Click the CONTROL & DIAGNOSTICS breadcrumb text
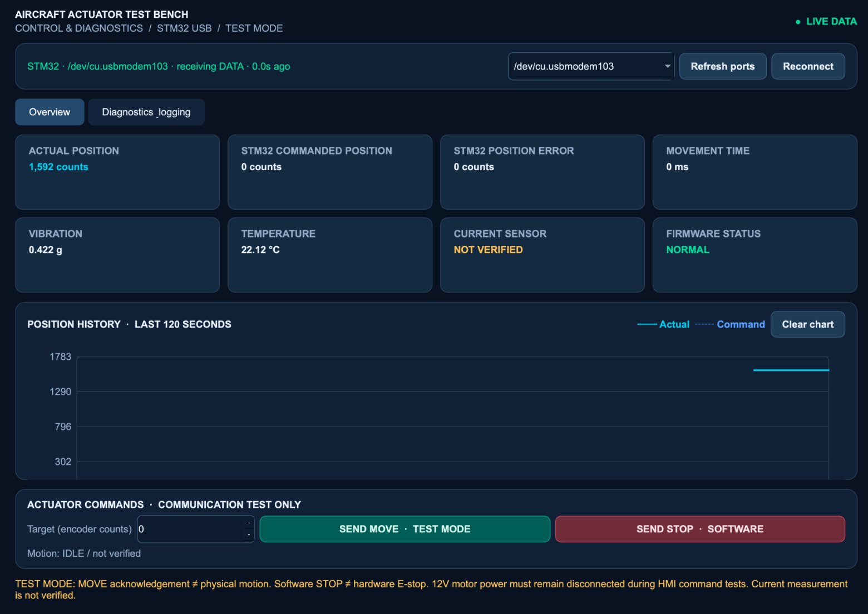The width and height of the screenshot is (868, 614). (x=79, y=28)
